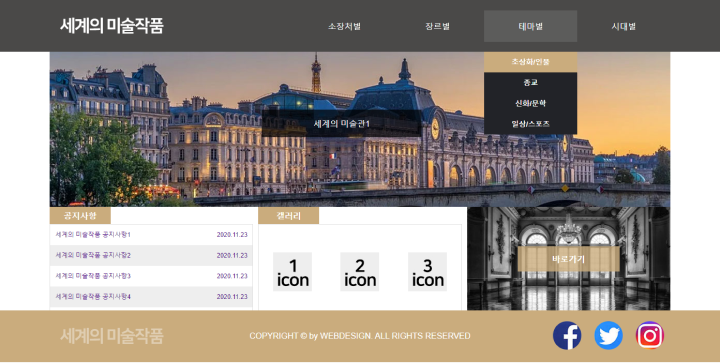Choose 초상화/인물 from the submenu
This screenshot has width=720, height=363.
pyautogui.click(x=530, y=62)
